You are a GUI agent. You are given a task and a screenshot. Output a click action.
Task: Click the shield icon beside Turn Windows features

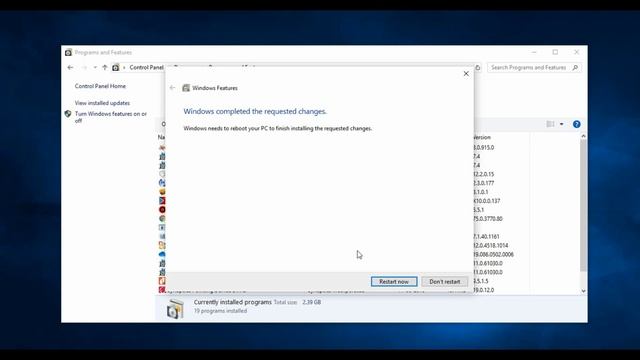68,114
